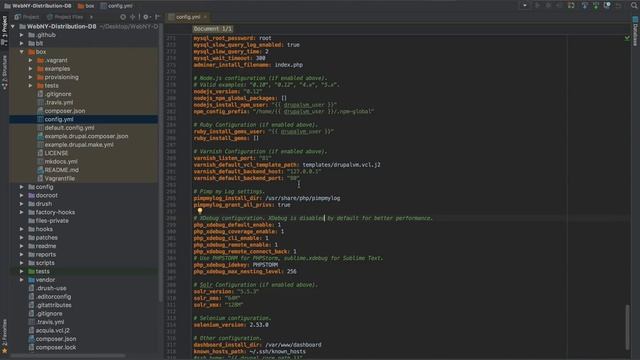Click the selenium_version line in the editor
This screenshot has width=640, height=360.
pos(231,325)
